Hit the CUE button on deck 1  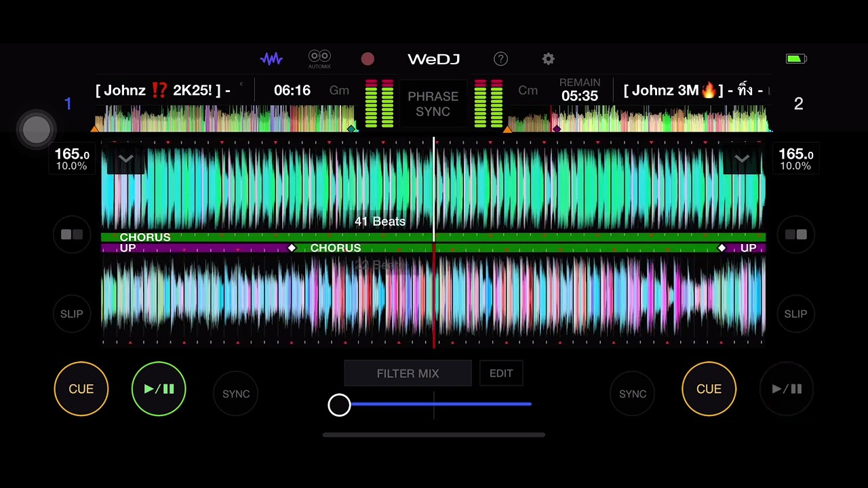[81, 389]
